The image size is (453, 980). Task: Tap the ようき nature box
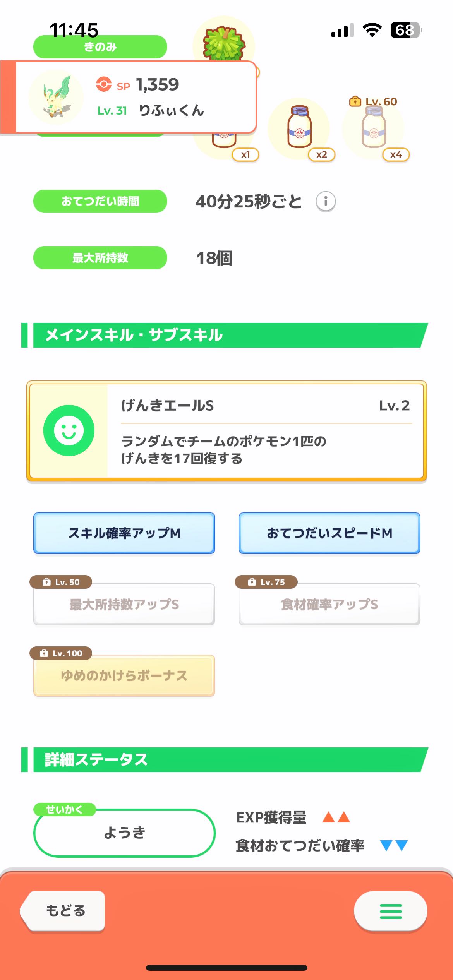coord(124,833)
